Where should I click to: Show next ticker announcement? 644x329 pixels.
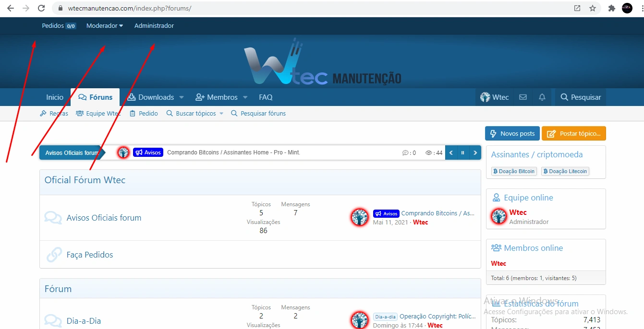475,153
